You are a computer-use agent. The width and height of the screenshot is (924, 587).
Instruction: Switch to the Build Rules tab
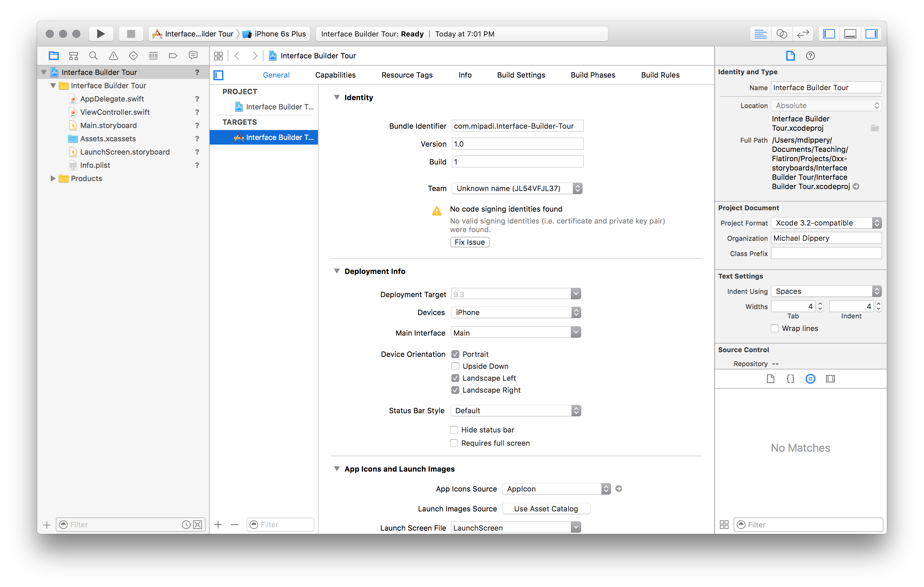point(660,75)
